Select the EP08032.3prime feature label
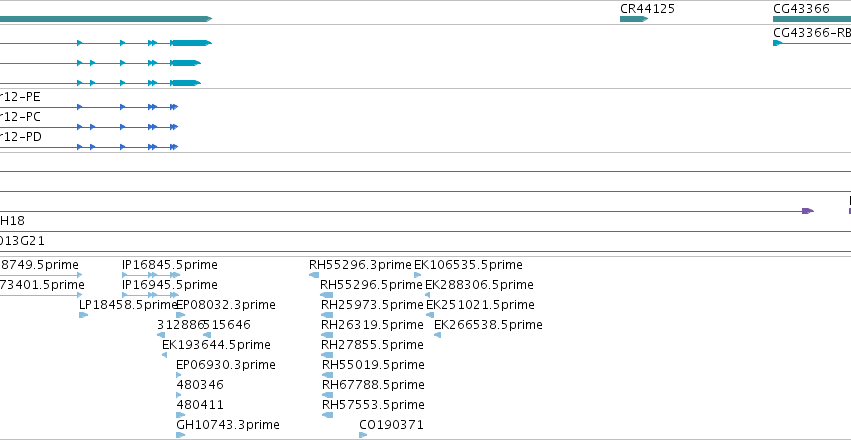The width and height of the screenshot is (851, 440). tap(226, 305)
